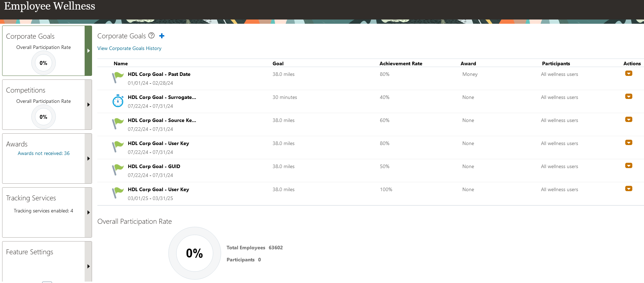Open the Feature Settings tab

click(47, 262)
